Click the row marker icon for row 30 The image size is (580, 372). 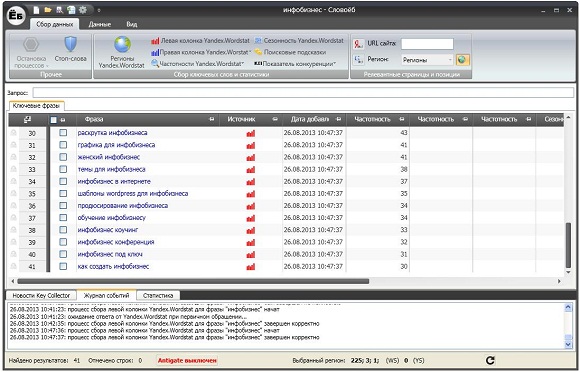point(14,133)
